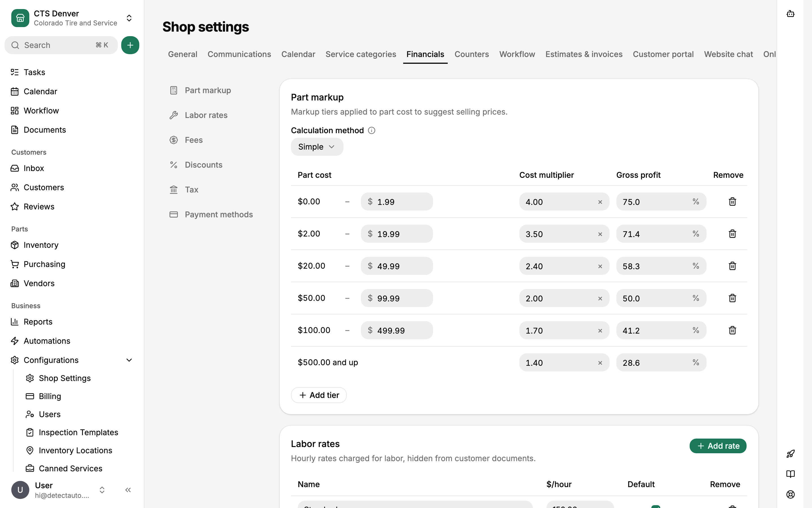Image resolution: width=812 pixels, height=508 pixels.
Task: Switch to the Calendar settings tab
Action: coord(298,54)
